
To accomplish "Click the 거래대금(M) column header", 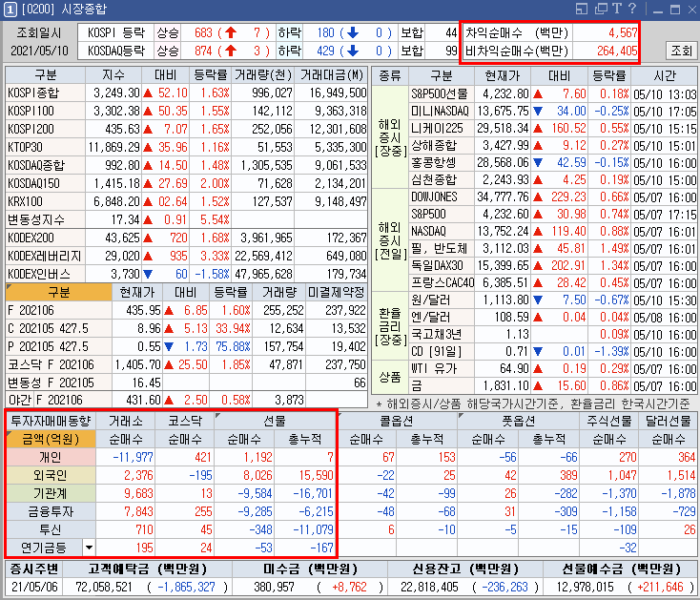I will click(x=331, y=75).
